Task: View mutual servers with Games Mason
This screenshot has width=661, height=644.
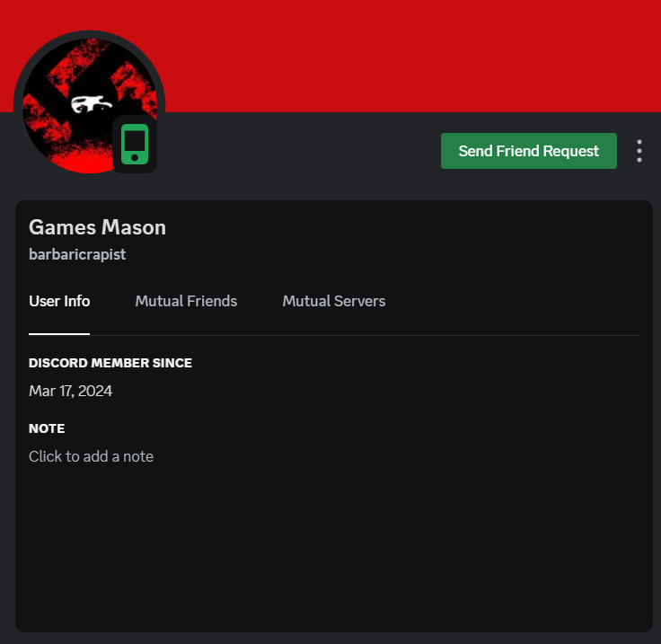Action: tap(333, 301)
